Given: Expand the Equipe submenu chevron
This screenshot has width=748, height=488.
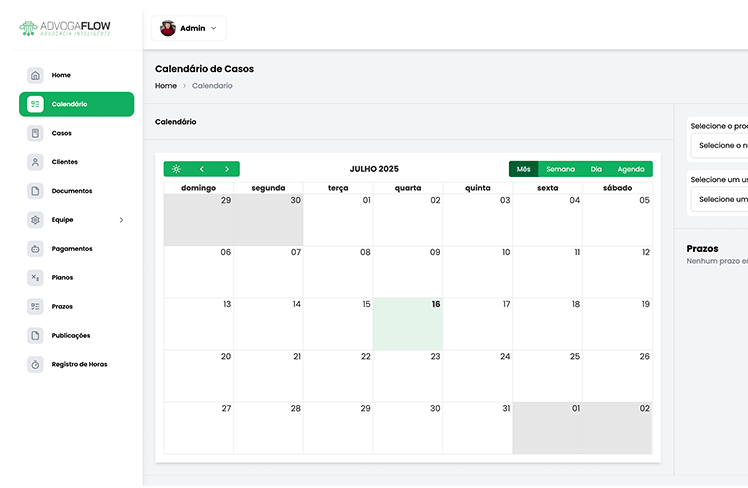Looking at the screenshot, I should [x=121, y=220].
